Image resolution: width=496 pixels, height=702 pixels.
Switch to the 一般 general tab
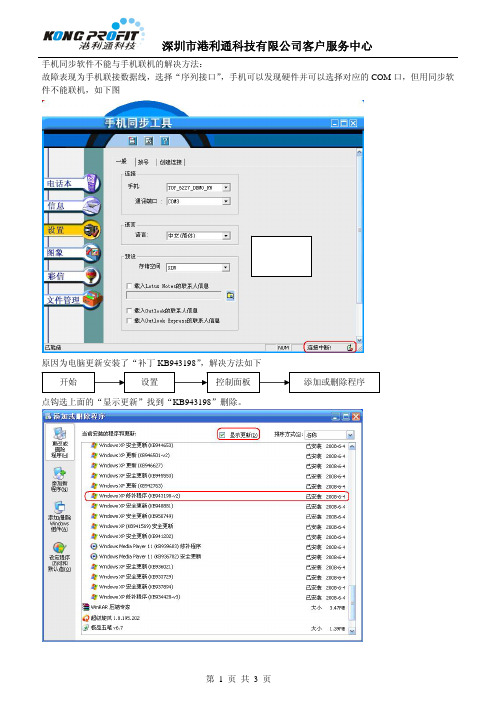point(122,161)
